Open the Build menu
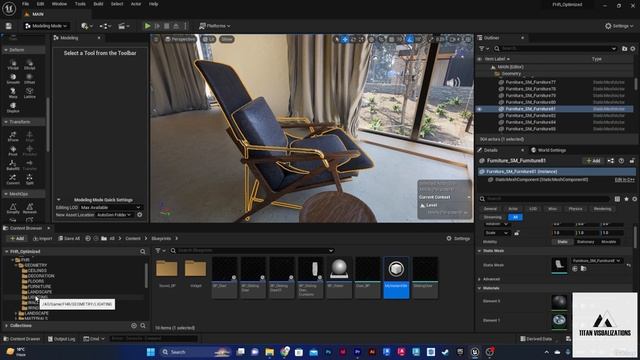The image size is (640, 360). click(x=98, y=4)
